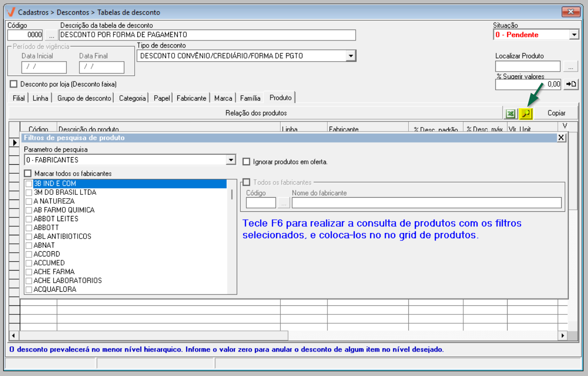This screenshot has width=588, height=376.
Task: Check Marcar todos os fabricantes
Action: click(x=28, y=174)
